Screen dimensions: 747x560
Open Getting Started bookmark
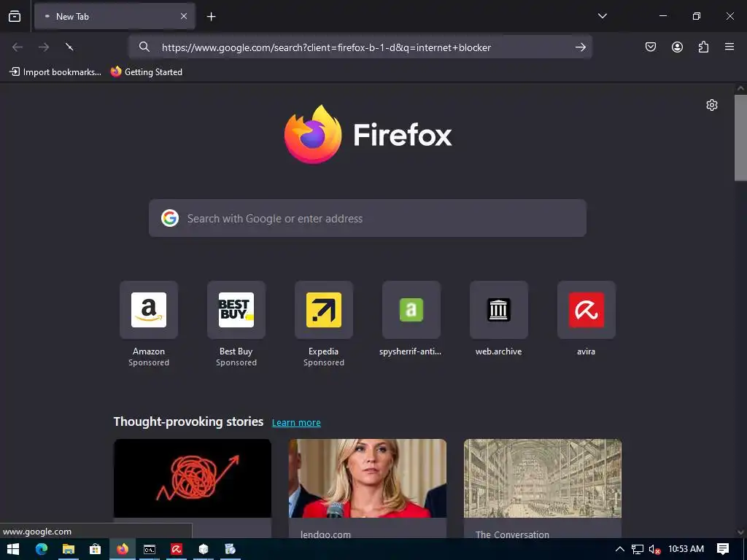click(147, 72)
